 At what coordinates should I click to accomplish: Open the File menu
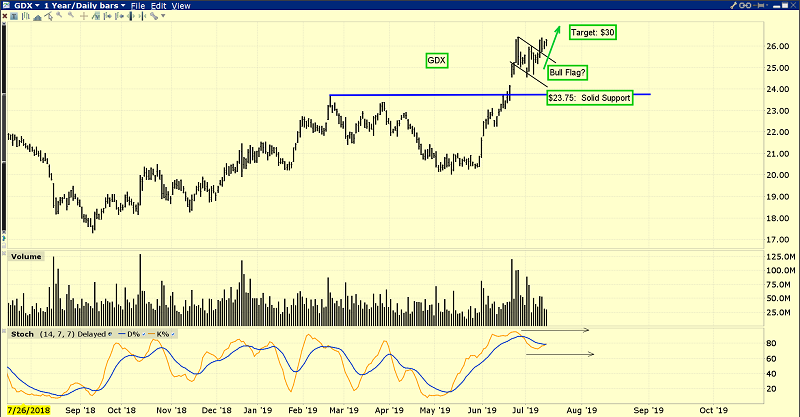(138, 6)
